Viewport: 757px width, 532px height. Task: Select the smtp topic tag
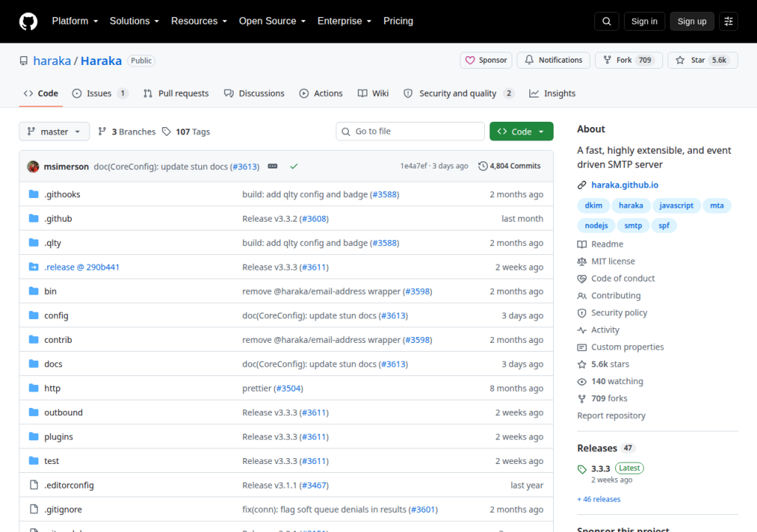(633, 225)
